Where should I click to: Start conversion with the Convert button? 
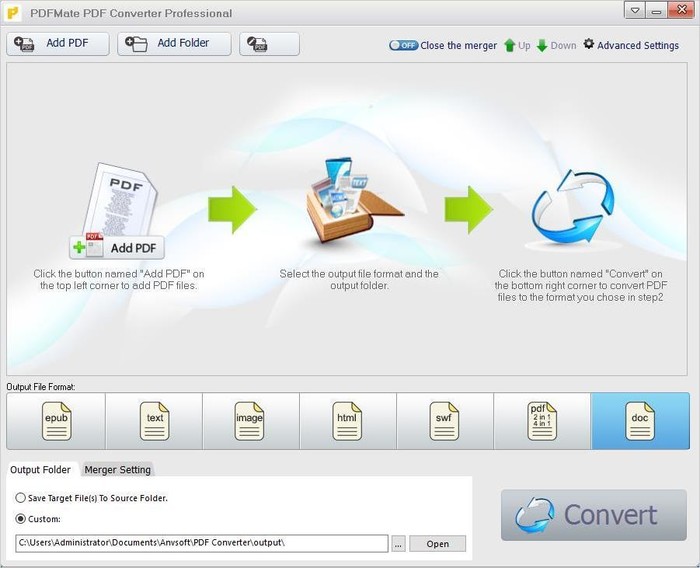tap(594, 515)
